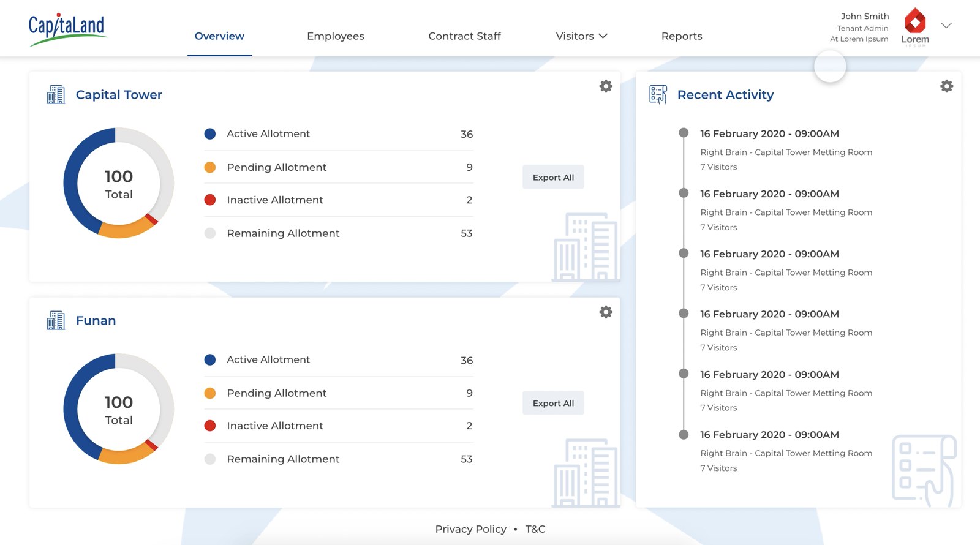Screen dimensions: 980x545
Task: Click Inactive Allotment label in Capital Tower
Action: tap(275, 200)
